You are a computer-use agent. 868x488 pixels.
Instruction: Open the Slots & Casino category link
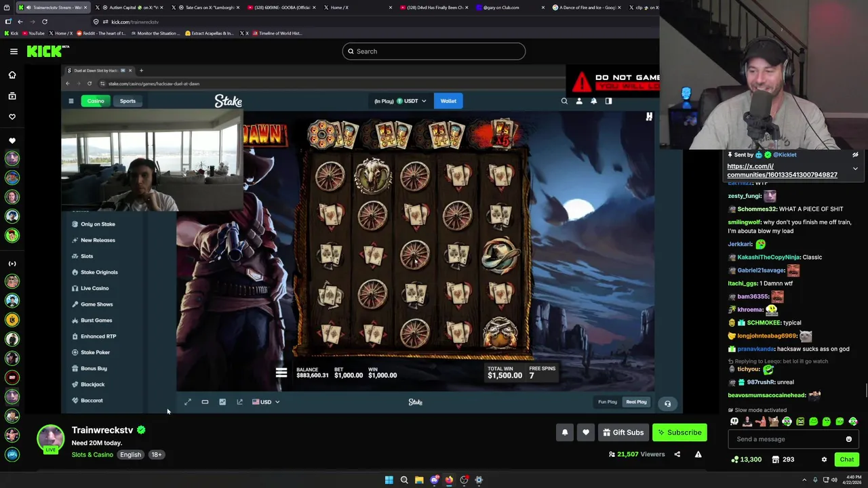[92, 455]
